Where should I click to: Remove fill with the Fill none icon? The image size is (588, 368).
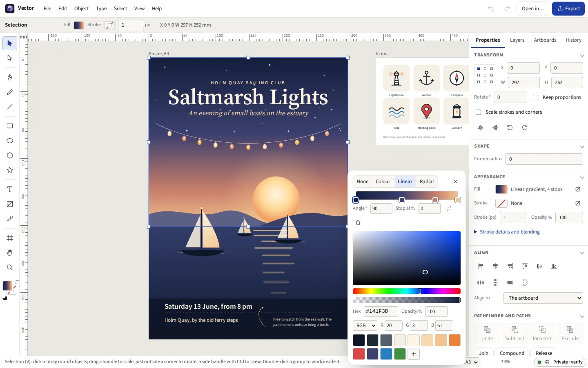coord(578,189)
